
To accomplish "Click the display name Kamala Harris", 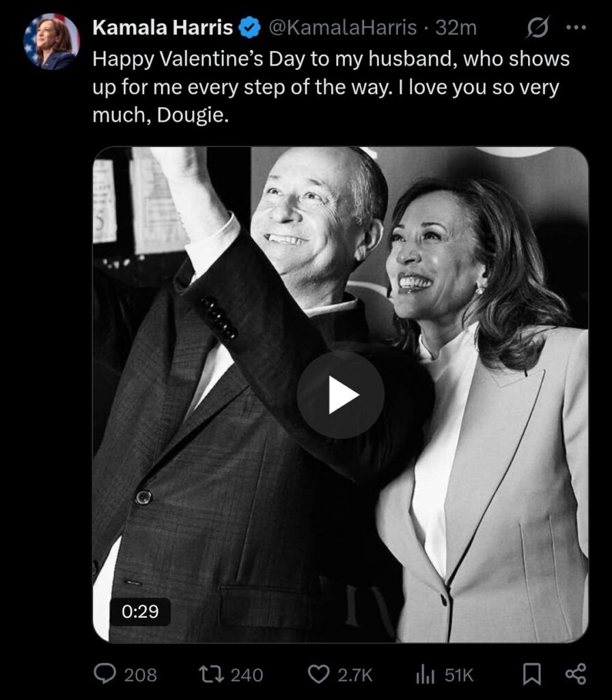I will pos(163,28).
